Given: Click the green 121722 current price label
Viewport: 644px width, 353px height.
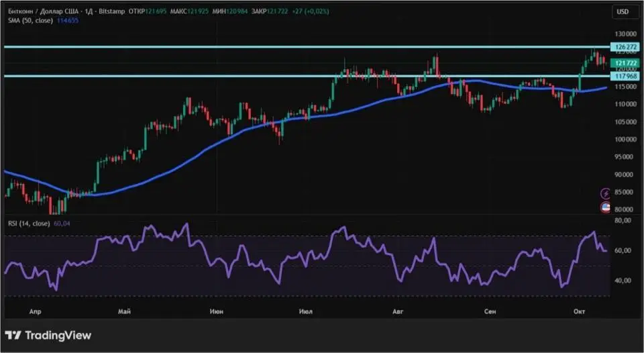Looking at the screenshot, I should pos(622,62).
